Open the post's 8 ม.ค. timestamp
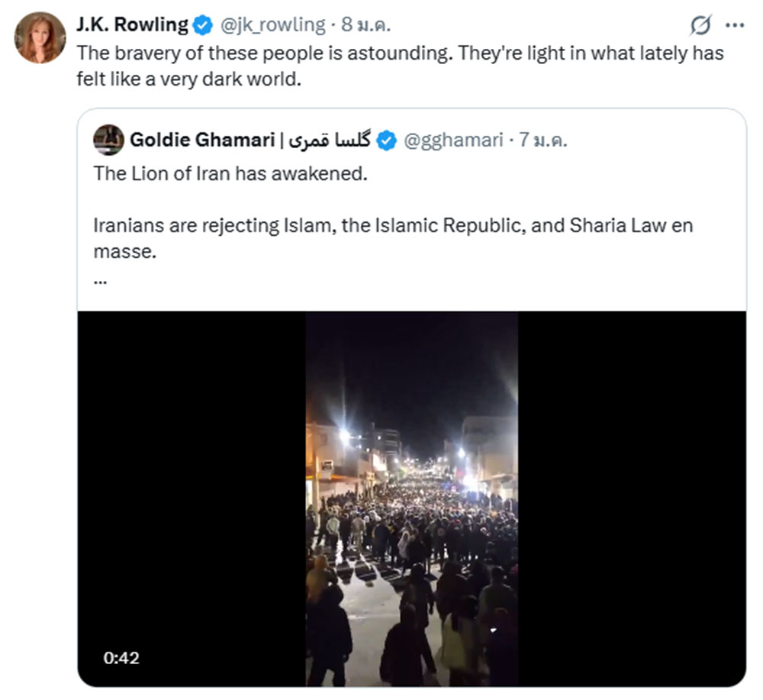Image resolution: width=763 pixels, height=700 pixels. tap(366, 25)
